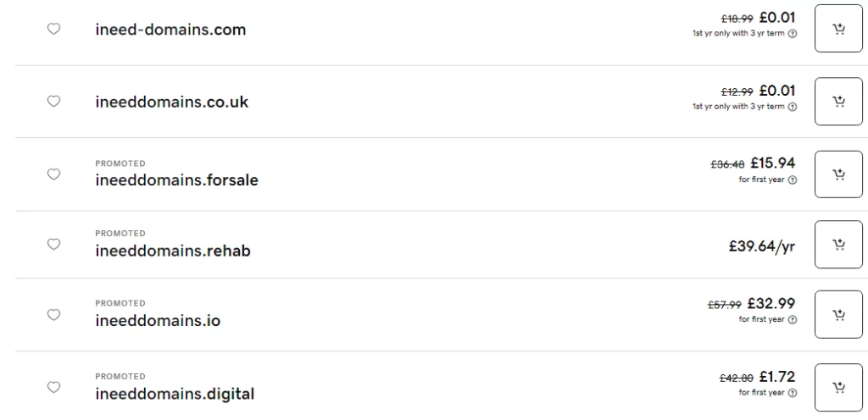The height and width of the screenshot is (420, 868).
Task: Show first-year pricing info for ineeddomains.io
Action: (793, 319)
